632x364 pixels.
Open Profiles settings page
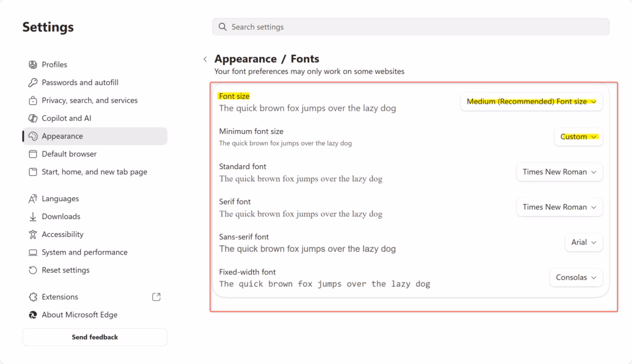[94, 65]
